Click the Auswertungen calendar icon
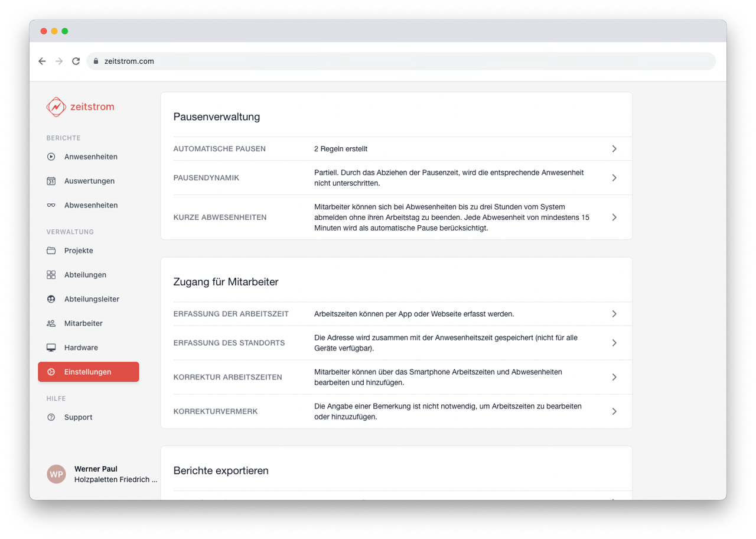 click(51, 181)
